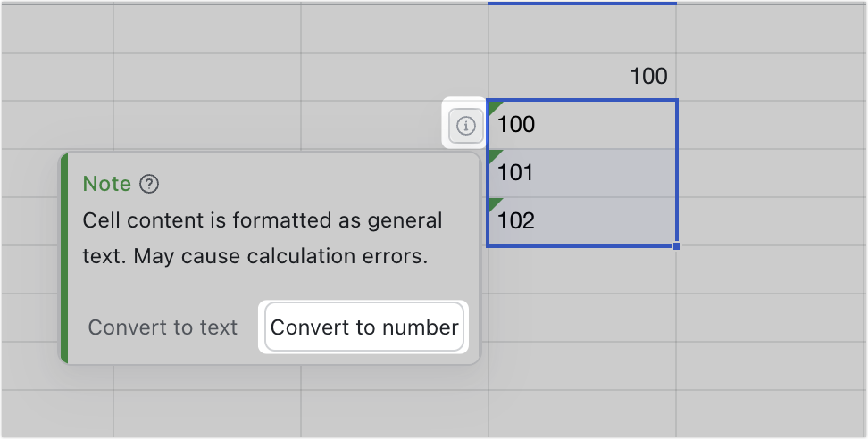Image resolution: width=868 pixels, height=439 pixels.
Task: Click the question mark help icon next to Note
Action: coord(150,184)
